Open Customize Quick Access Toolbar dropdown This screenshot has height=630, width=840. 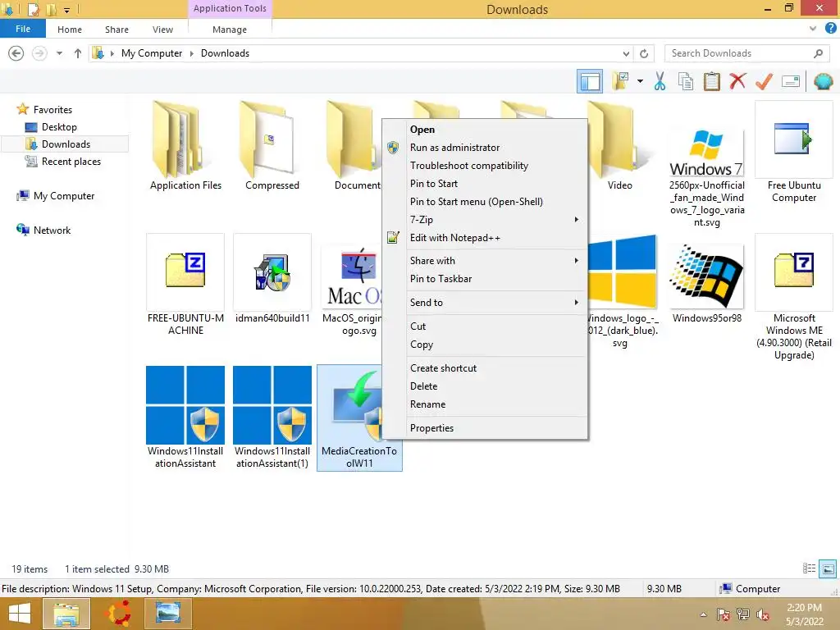66,10
